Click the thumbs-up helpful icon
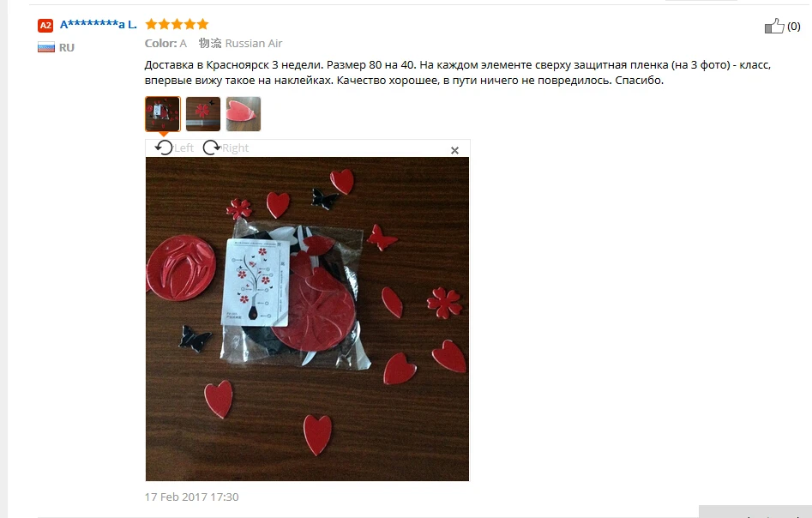 [774, 26]
